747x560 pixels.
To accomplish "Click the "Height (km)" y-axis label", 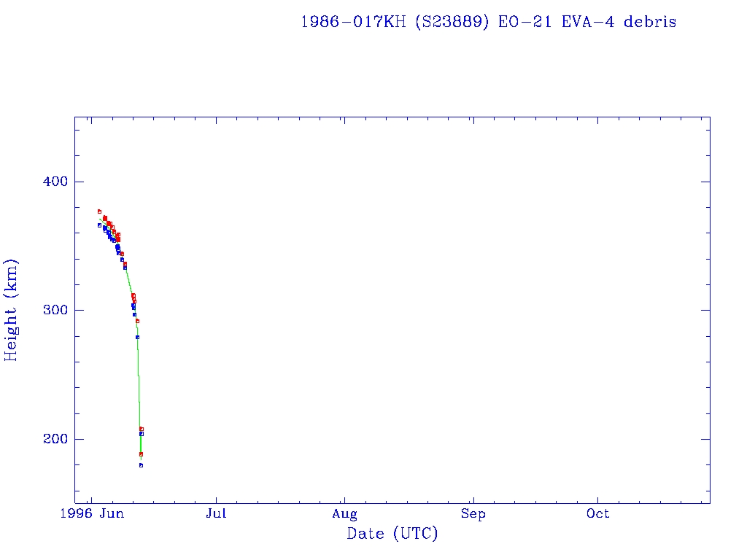I will [11, 310].
